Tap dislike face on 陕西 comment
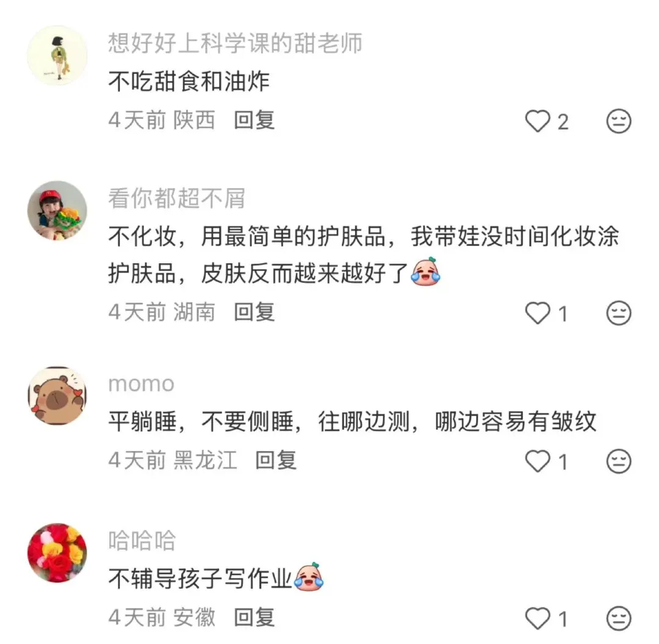This screenshot has width=659, height=644. coord(619,121)
